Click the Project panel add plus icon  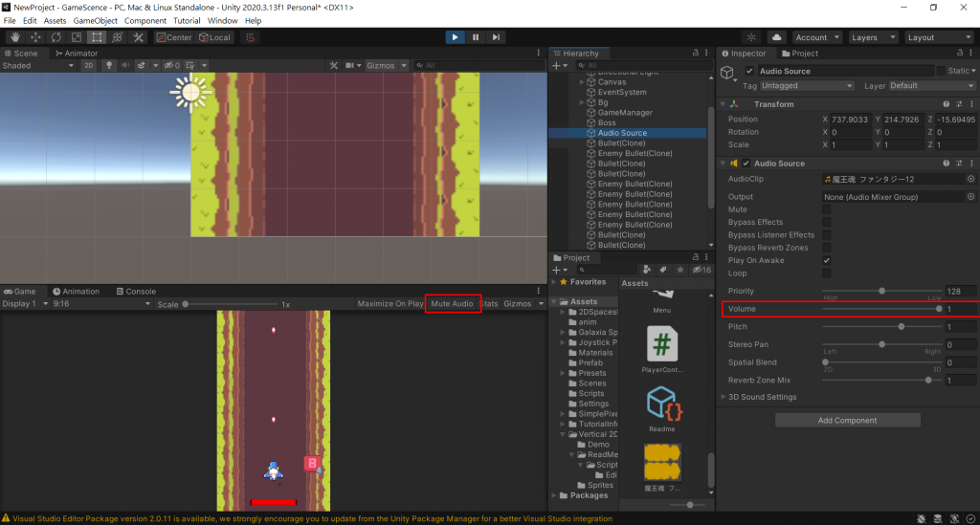[556, 270]
